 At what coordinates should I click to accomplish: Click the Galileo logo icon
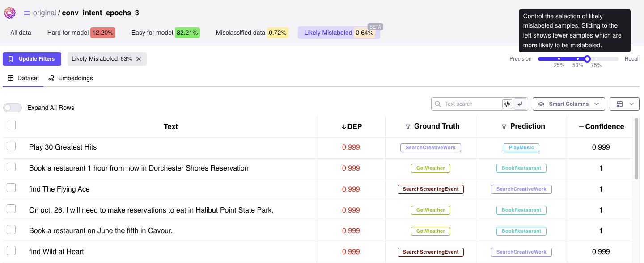coord(10,13)
